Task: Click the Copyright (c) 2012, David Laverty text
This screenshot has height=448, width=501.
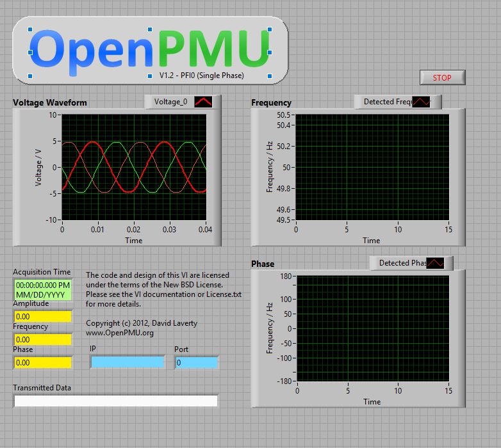Action: click(x=142, y=323)
